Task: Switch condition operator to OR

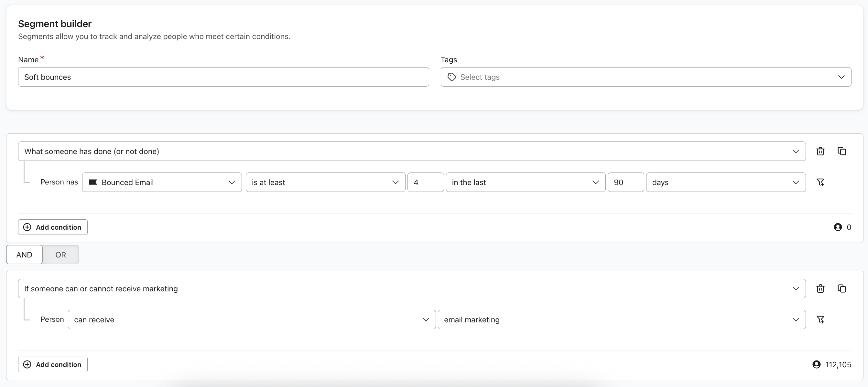Action: click(x=61, y=255)
